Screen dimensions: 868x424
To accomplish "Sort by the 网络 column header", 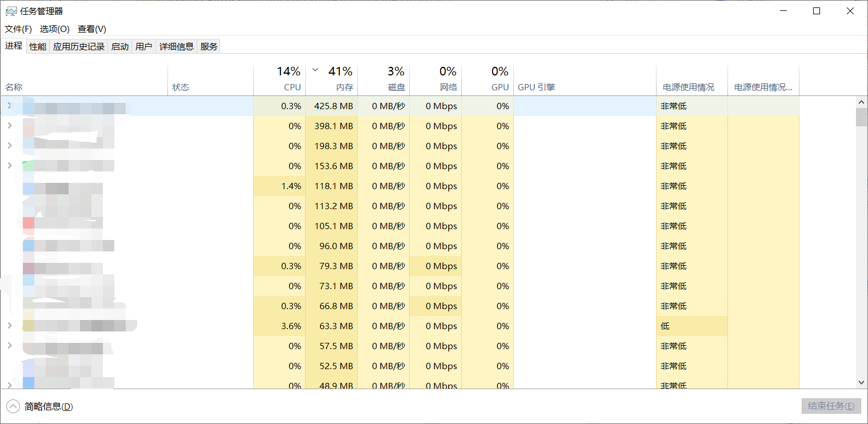I will coord(435,80).
